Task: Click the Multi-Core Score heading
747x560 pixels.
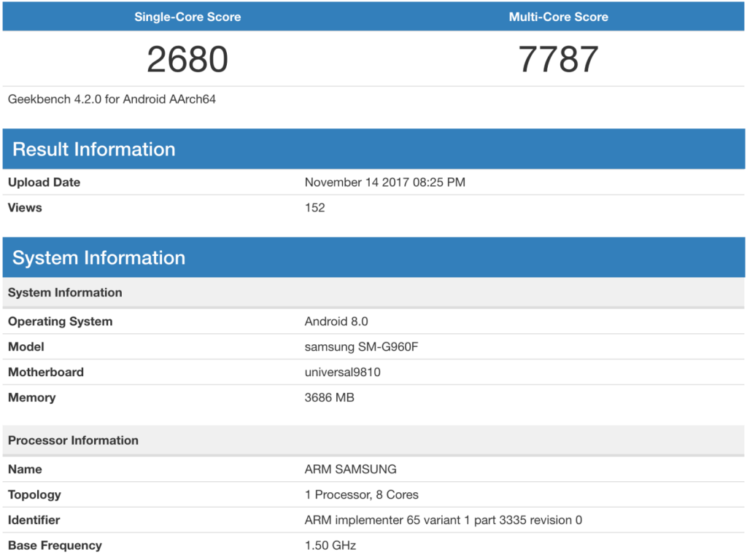Action: pyautogui.click(x=558, y=17)
